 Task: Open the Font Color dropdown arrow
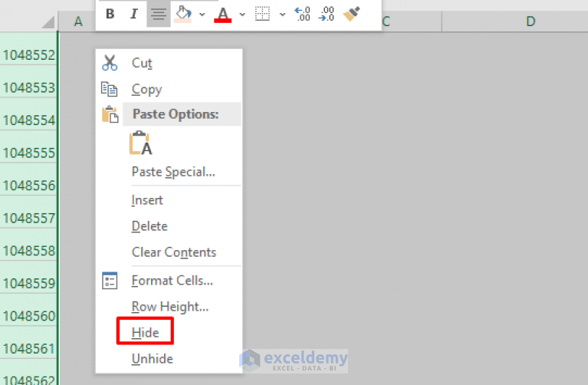(242, 15)
